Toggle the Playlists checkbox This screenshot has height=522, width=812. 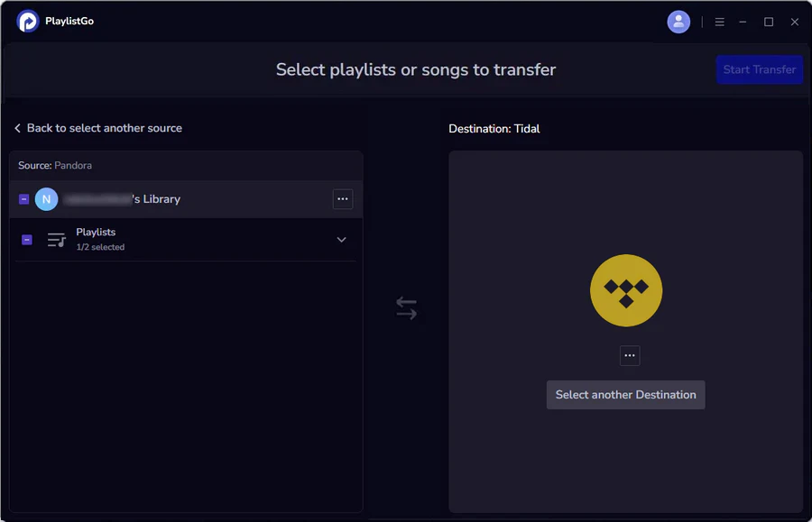click(x=27, y=240)
